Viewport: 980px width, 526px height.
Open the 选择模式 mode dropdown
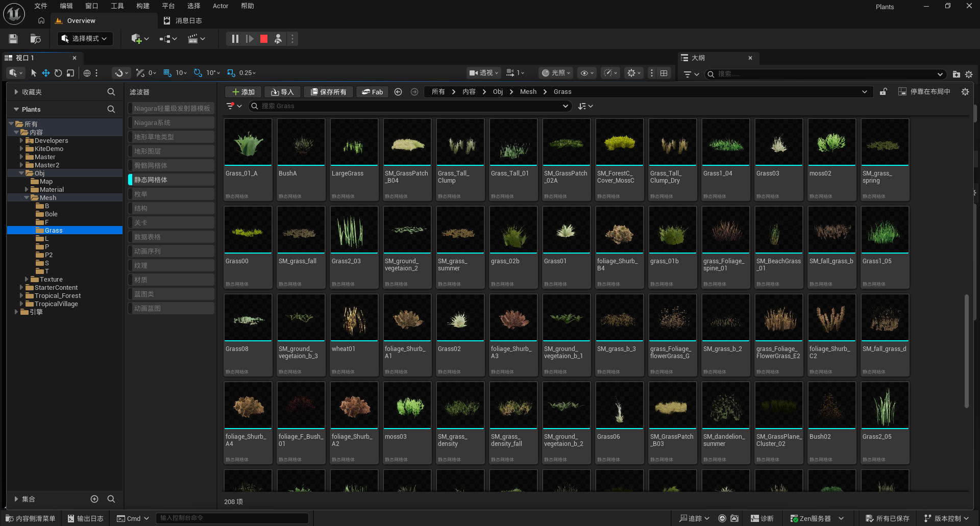(x=85, y=39)
